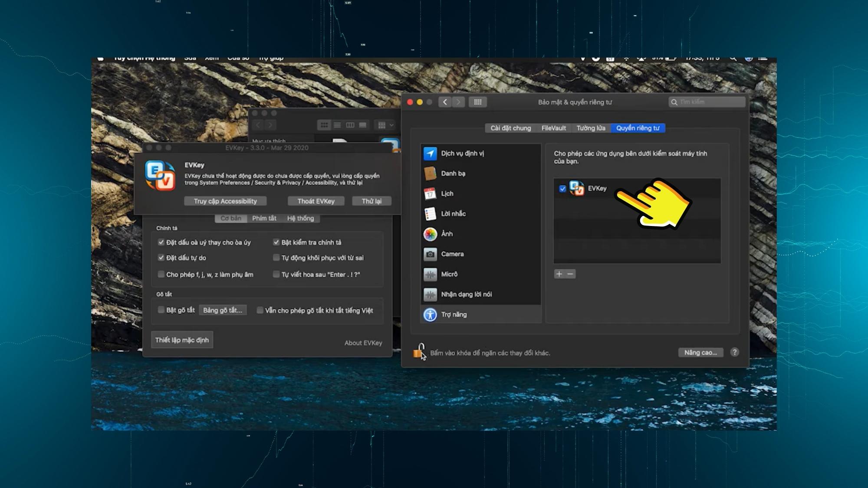Open Nhận dạng lời nói settings

467,294
